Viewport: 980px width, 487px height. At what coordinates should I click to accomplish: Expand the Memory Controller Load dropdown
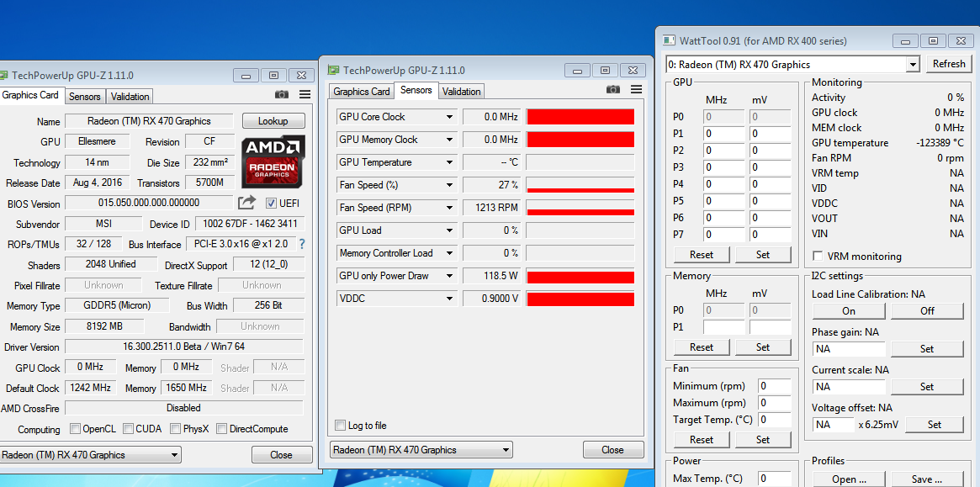coord(449,253)
